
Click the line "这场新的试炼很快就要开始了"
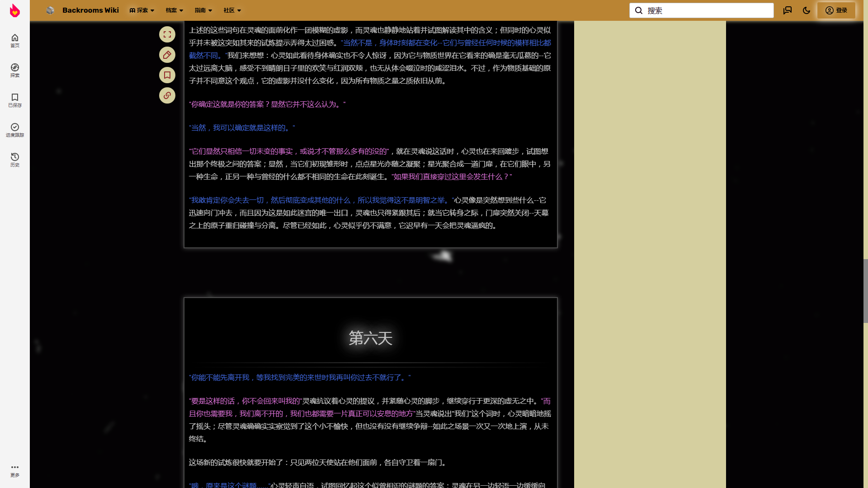[x=319, y=463]
